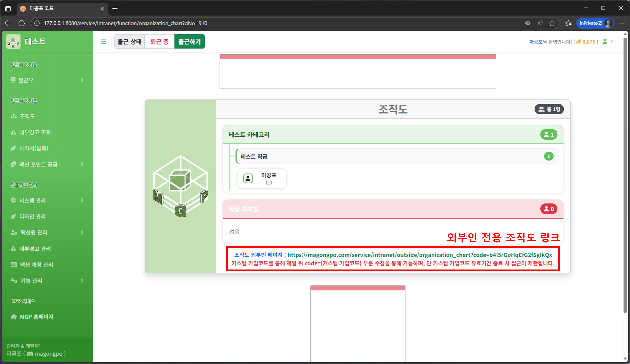Click the 내부경고 관리 alert icon
The width and height of the screenshot is (630, 364).
click(x=13, y=248)
